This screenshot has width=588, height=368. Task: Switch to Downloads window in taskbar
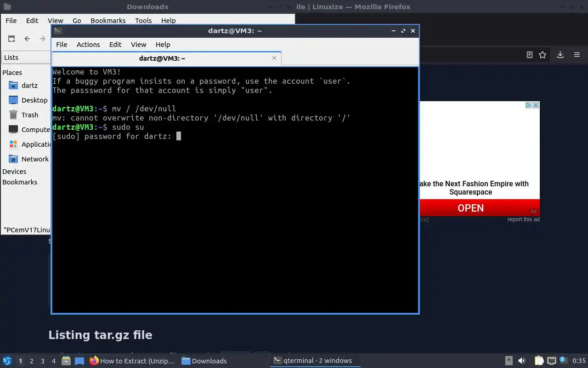pos(204,361)
